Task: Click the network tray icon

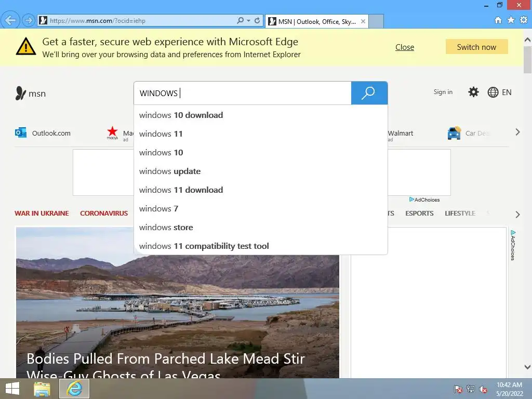Action: pyautogui.click(x=471, y=389)
